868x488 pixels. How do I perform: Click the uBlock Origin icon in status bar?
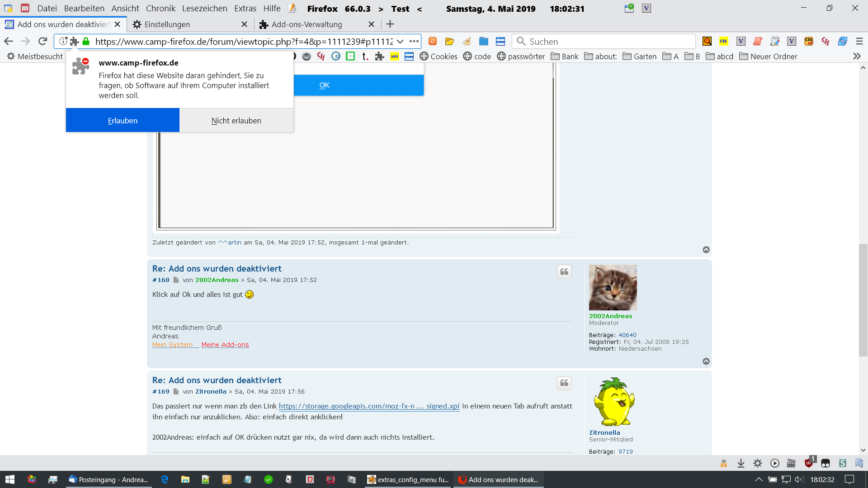(x=809, y=463)
